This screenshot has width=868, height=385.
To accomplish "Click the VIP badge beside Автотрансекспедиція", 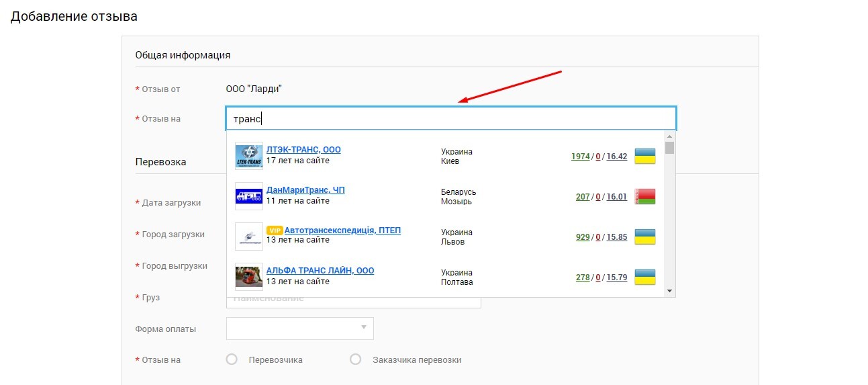I will point(274,230).
